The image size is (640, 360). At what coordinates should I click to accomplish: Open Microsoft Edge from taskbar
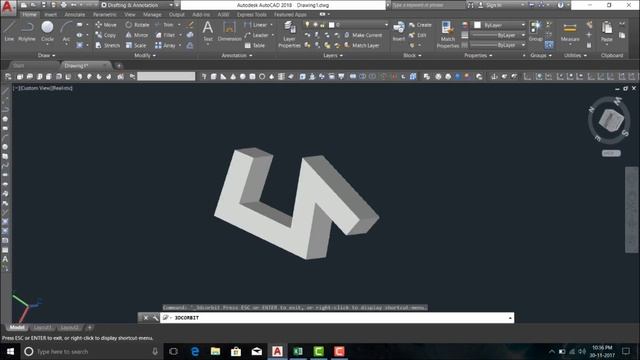coord(195,351)
